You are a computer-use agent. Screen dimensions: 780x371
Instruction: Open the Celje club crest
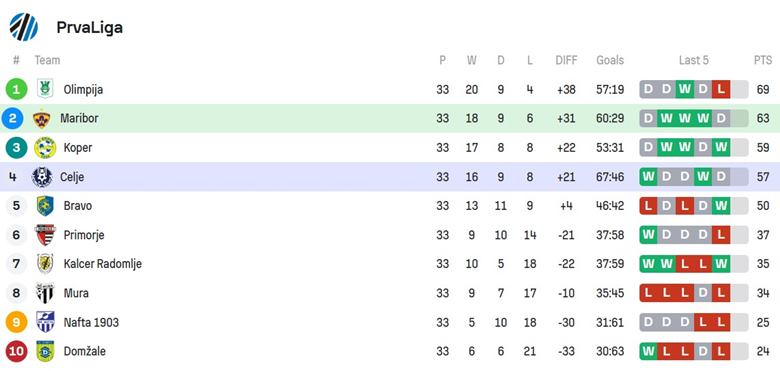pyautogui.click(x=42, y=177)
